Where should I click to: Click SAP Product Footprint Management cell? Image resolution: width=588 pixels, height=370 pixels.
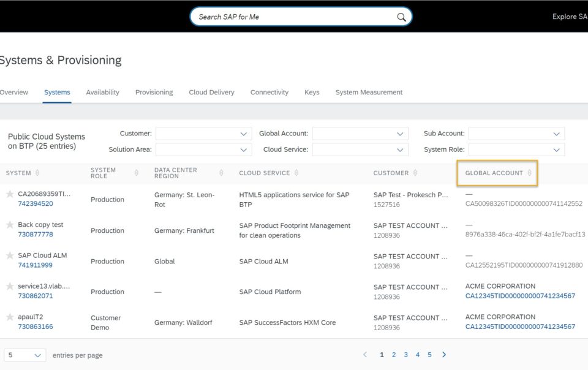pos(295,230)
